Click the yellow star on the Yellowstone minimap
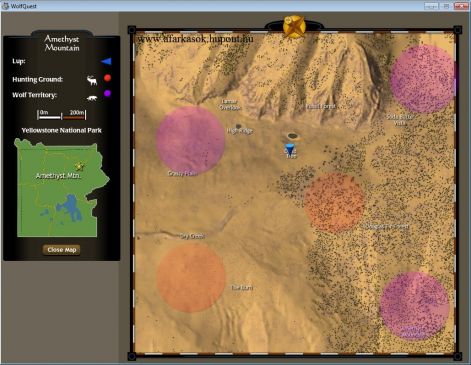 (79, 166)
